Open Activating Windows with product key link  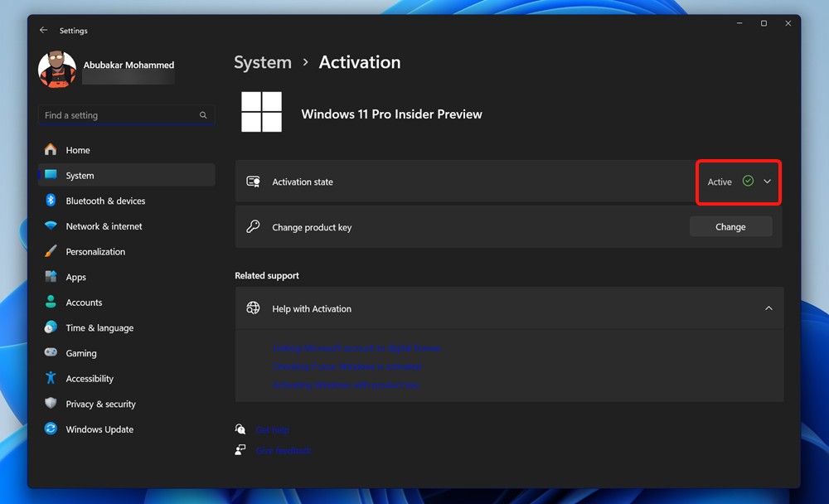click(x=346, y=385)
